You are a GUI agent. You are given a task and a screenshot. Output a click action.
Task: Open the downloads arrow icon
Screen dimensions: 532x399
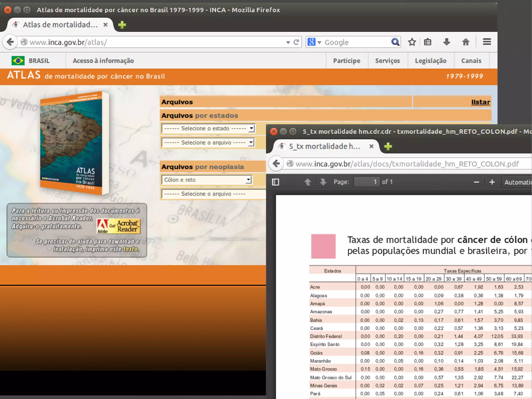coord(447,42)
